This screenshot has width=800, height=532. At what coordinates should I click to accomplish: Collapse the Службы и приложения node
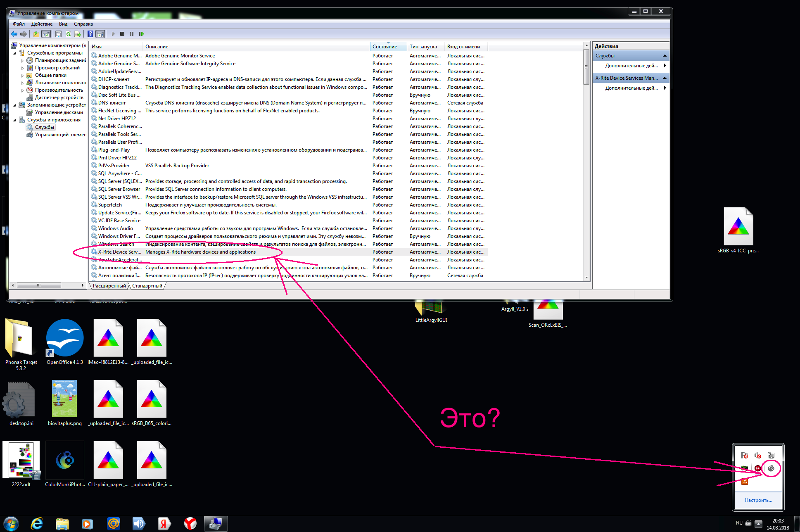point(15,120)
